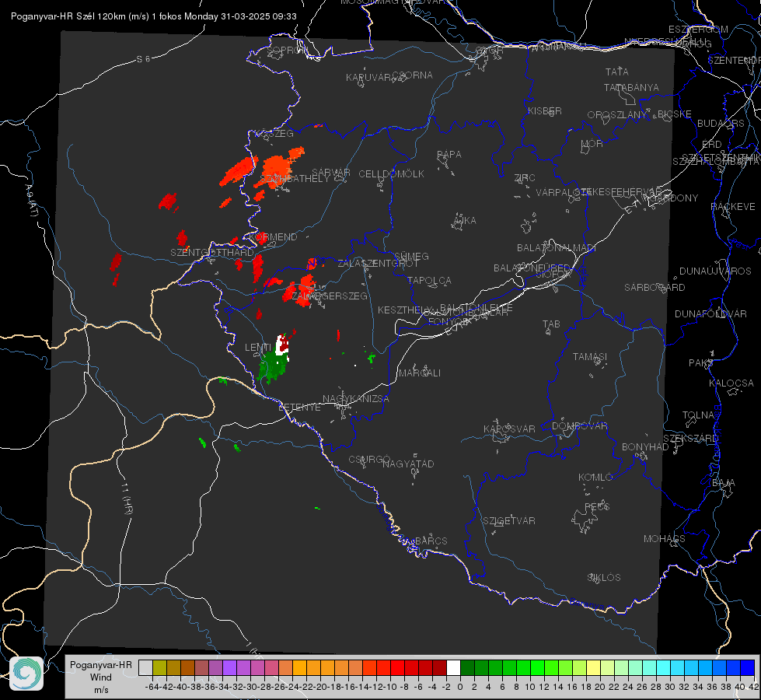Select the dark green swatch between 0 and 2
The image size is (761, 700).
point(467,667)
